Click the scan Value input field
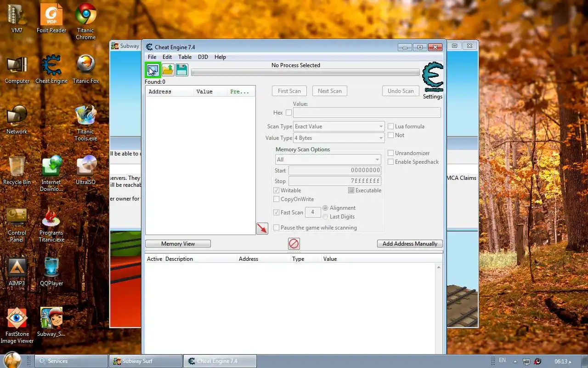 [367, 112]
